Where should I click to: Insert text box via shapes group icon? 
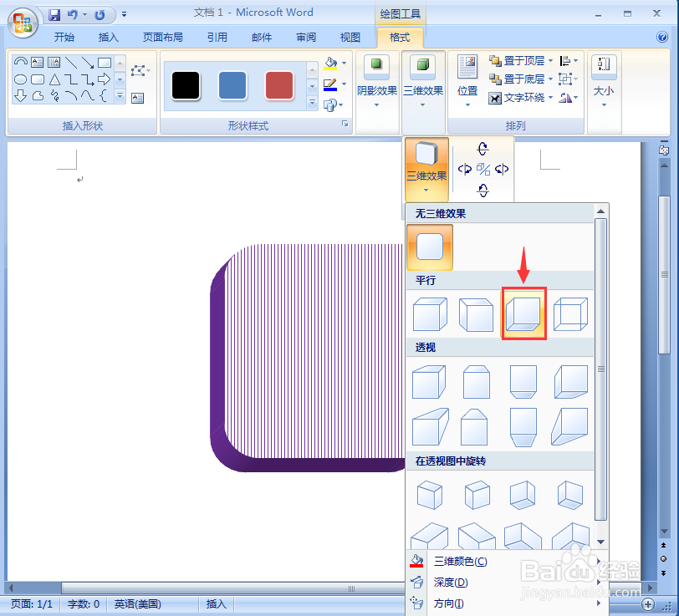click(138, 98)
